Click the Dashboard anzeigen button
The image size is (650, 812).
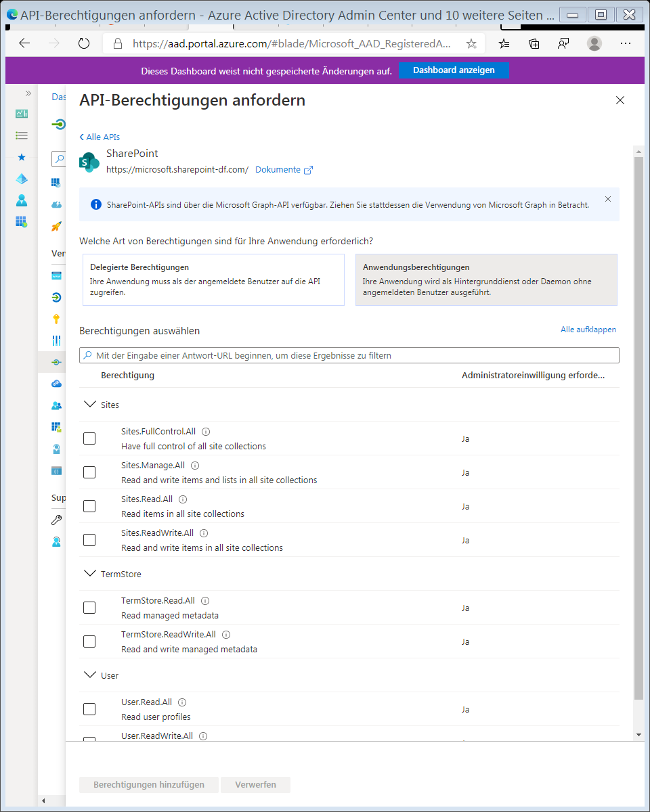[x=454, y=70]
